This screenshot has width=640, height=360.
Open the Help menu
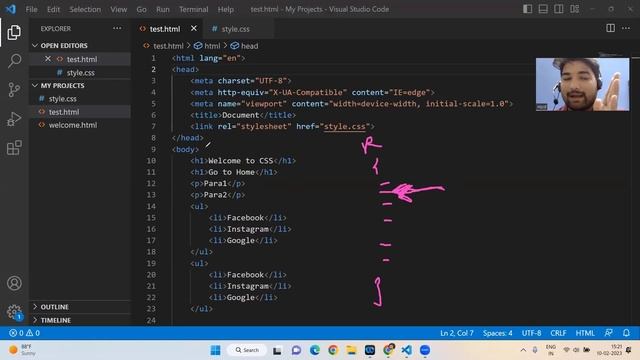[x=225, y=9]
